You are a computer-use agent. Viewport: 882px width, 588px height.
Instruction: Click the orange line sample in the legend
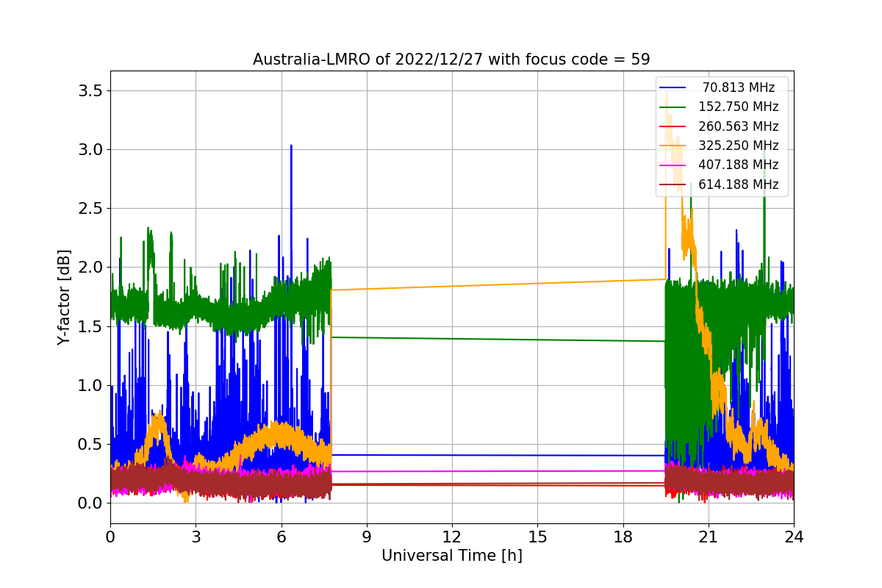(673, 146)
